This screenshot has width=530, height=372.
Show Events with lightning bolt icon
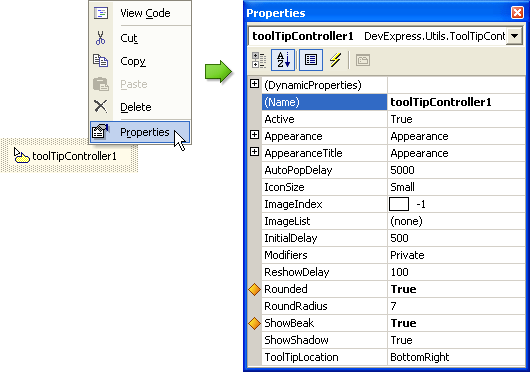tap(335, 60)
